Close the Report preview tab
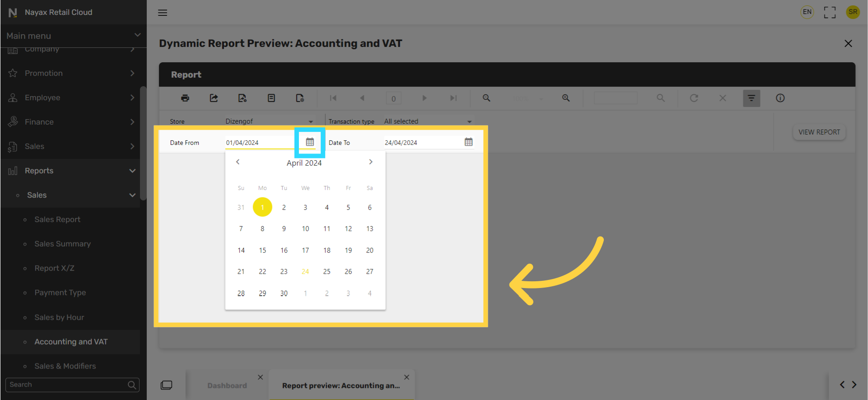 406,377
